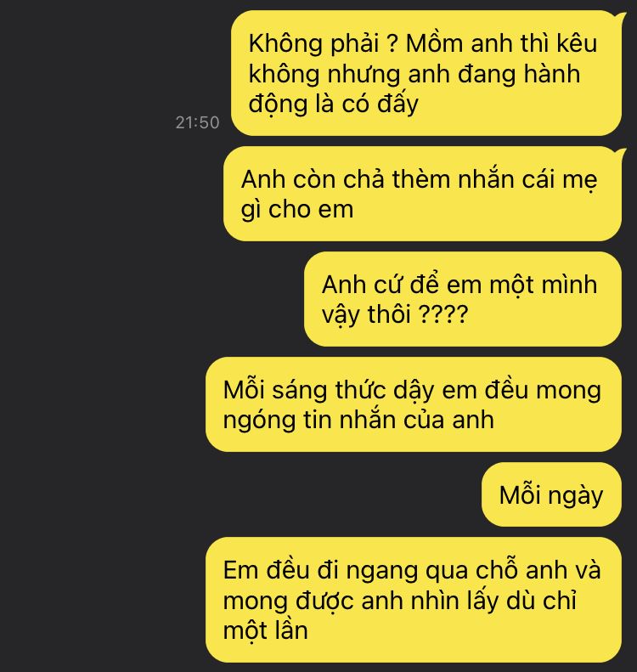Select the line "ngóng tin nhắn của anh"

pyautogui.click(x=358, y=420)
